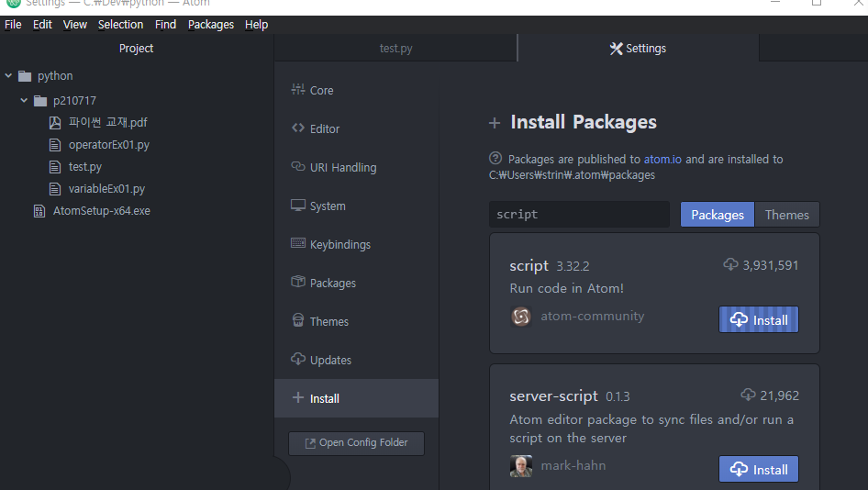Click the URI Handling link icon
The width and height of the screenshot is (868, 490).
[298, 167]
